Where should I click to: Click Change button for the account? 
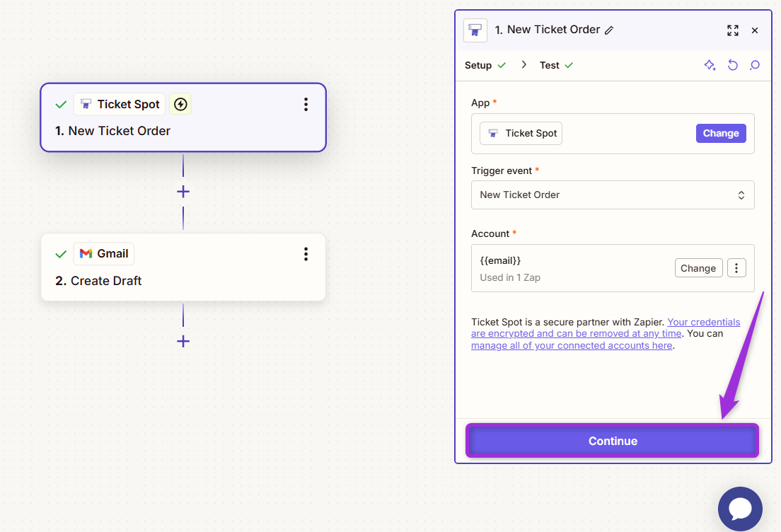tap(698, 268)
